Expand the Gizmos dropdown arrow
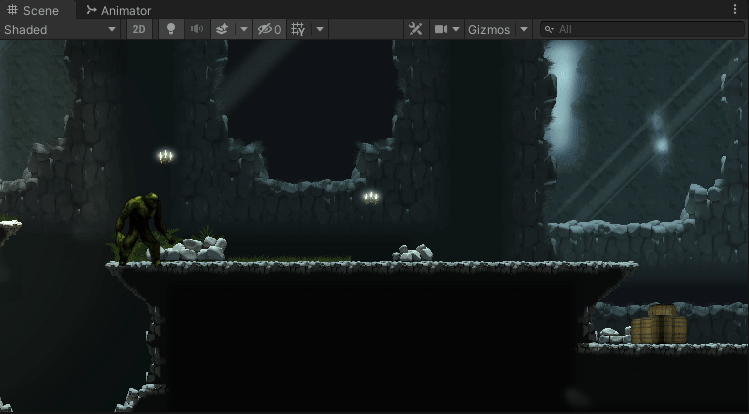Viewport: 749px width, 414px height. point(524,30)
